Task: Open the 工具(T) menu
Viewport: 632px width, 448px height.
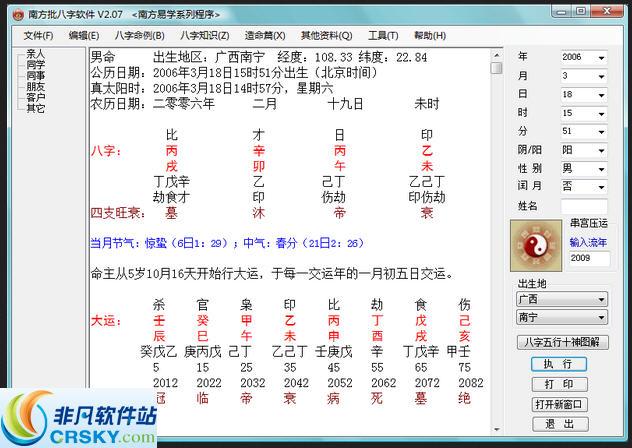Action: coord(383,35)
